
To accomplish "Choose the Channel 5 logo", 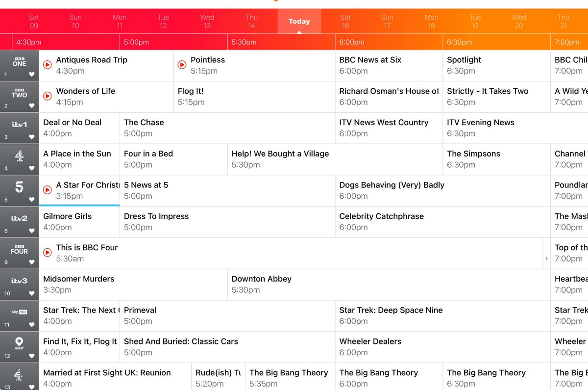I will [x=19, y=187].
